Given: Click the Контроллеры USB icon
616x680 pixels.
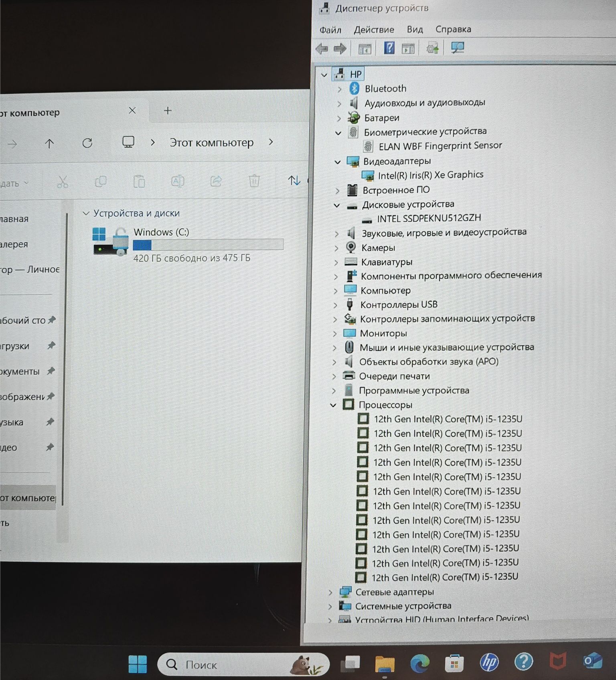Looking at the screenshot, I should 350,304.
